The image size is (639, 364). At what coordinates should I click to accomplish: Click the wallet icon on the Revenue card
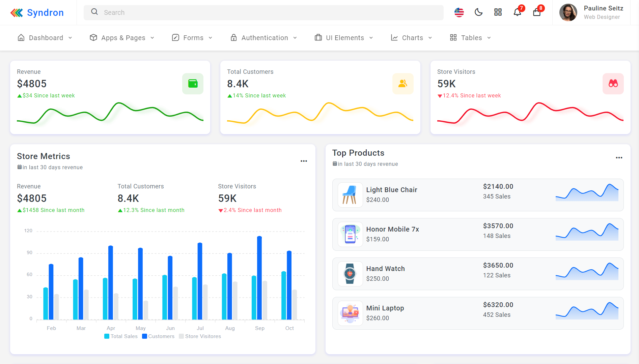193,84
